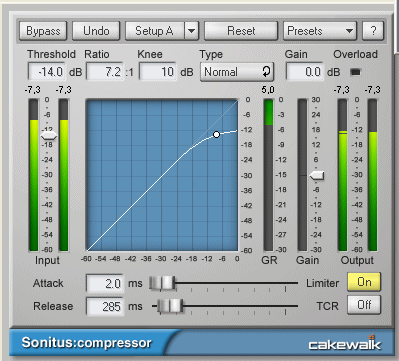Change the Type Normal selector
The height and width of the screenshot is (361, 399).
(x=237, y=72)
